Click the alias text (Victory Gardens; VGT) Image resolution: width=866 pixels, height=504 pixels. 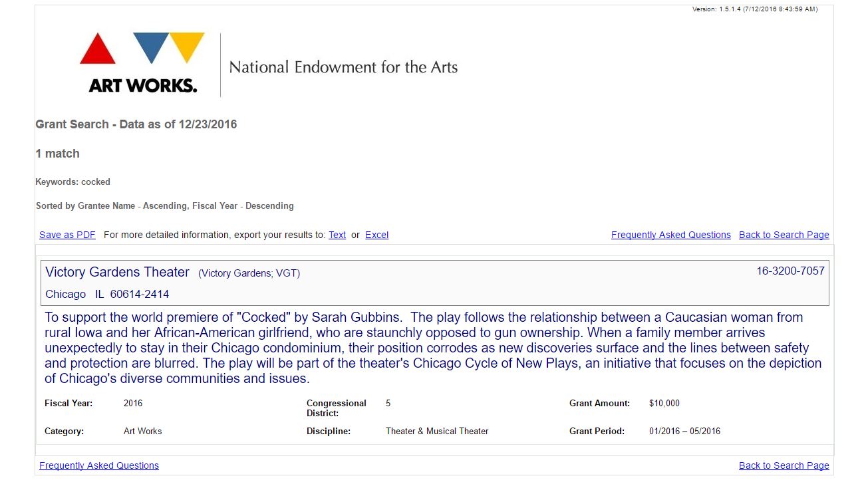[249, 273]
